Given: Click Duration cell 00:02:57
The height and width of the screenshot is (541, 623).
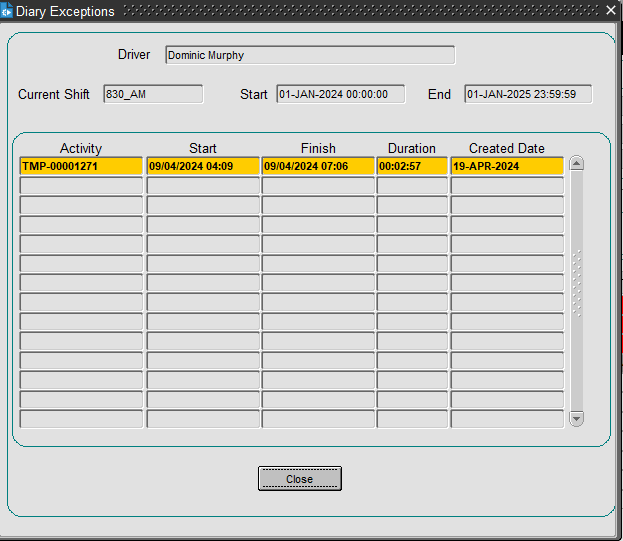Looking at the screenshot, I should (x=412, y=166).
